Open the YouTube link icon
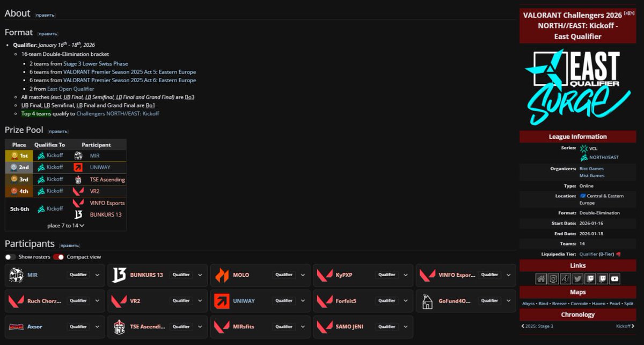The width and height of the screenshot is (644, 345). (614, 278)
